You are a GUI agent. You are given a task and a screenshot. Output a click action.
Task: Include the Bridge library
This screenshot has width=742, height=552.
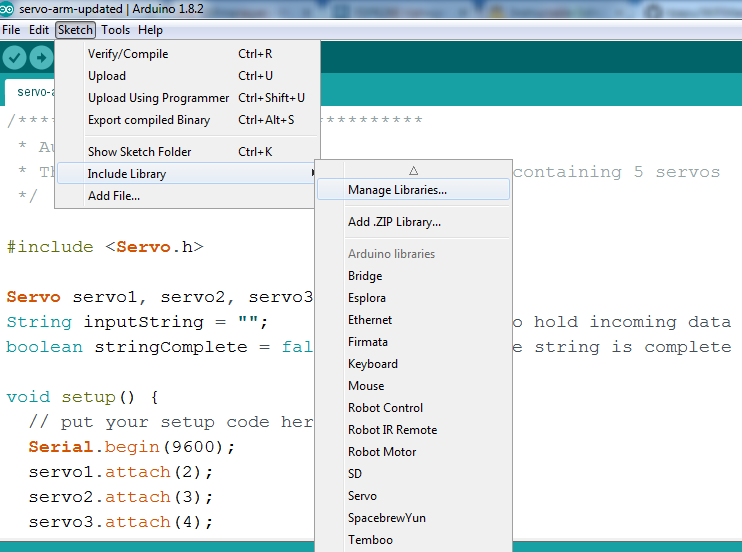414,276
